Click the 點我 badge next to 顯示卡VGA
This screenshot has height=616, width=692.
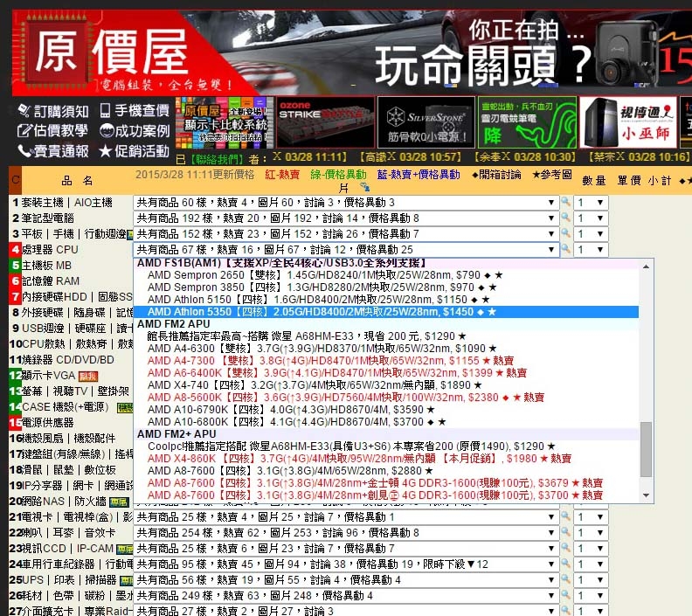(x=88, y=376)
